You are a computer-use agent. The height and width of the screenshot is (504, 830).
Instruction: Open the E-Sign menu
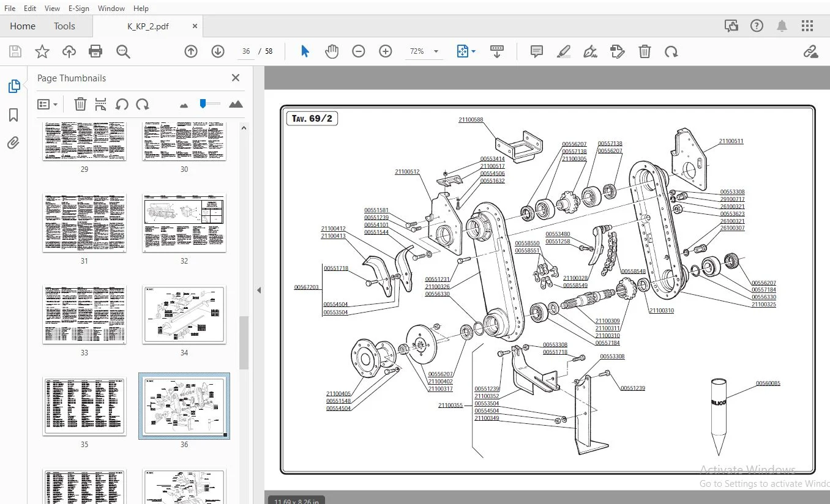79,9
